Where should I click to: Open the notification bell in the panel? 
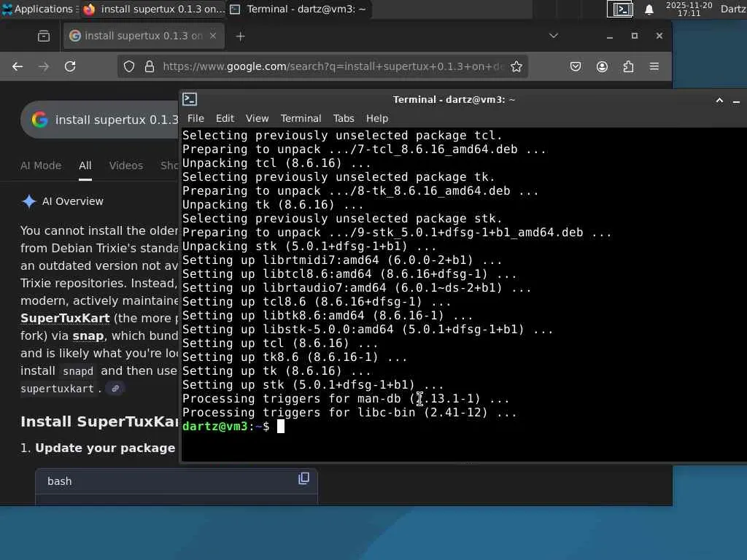649,9
